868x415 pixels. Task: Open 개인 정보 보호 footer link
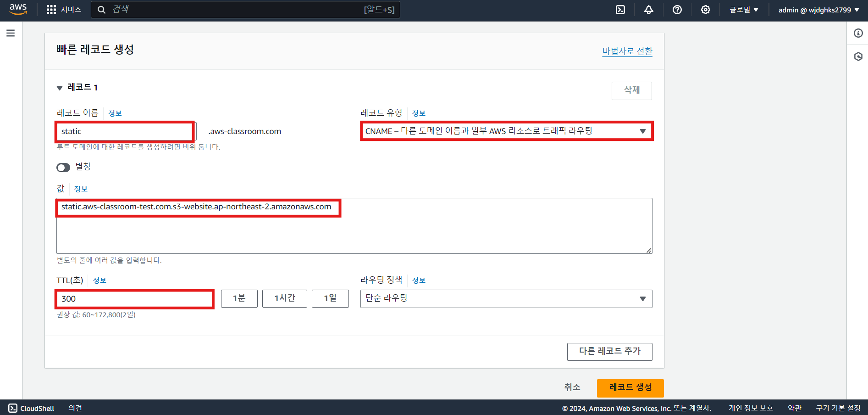tap(751, 408)
